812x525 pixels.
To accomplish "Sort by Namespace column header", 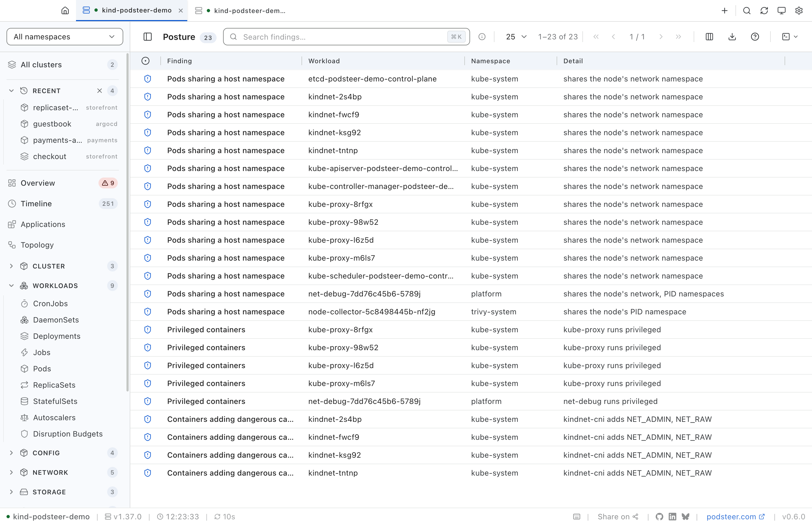I will 490,61.
